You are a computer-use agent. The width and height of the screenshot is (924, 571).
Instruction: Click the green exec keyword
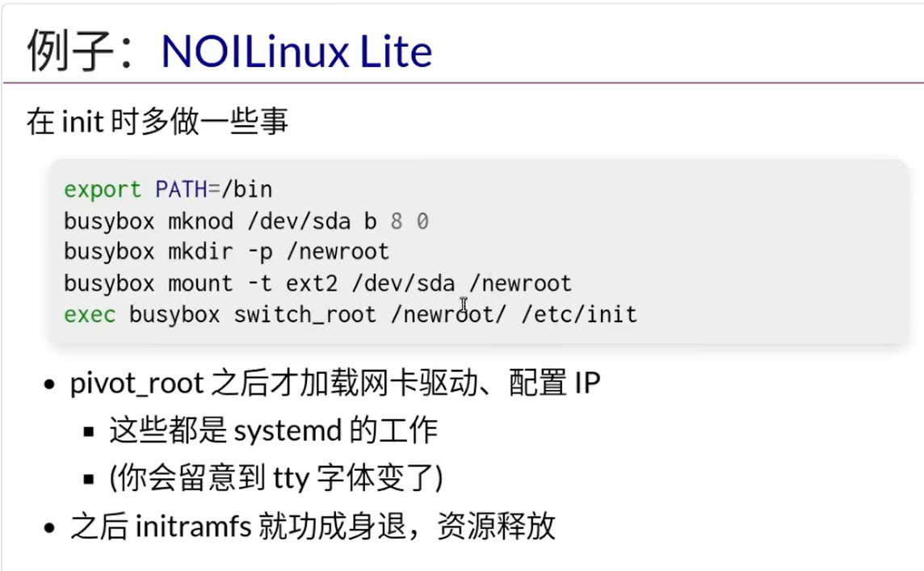[89, 314]
